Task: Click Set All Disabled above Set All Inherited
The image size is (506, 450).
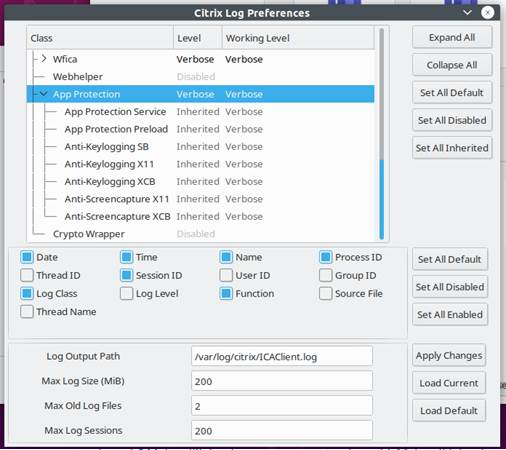Action: pos(452,120)
